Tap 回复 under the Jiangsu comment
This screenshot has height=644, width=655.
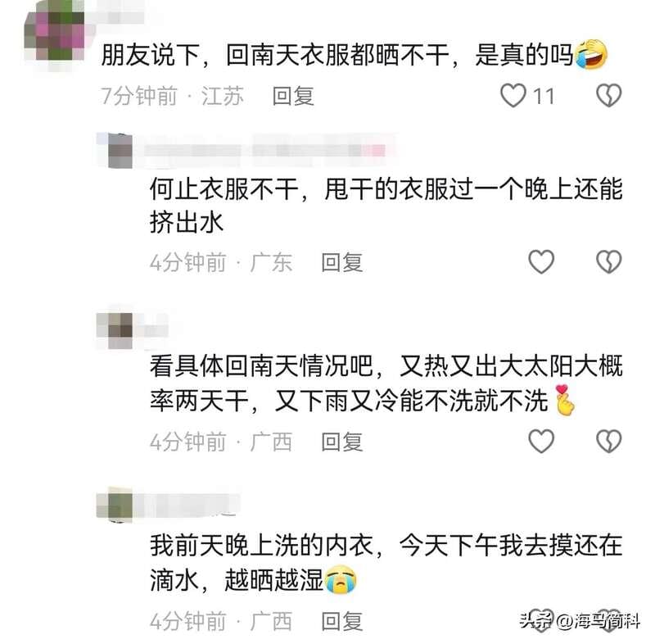coord(293,96)
